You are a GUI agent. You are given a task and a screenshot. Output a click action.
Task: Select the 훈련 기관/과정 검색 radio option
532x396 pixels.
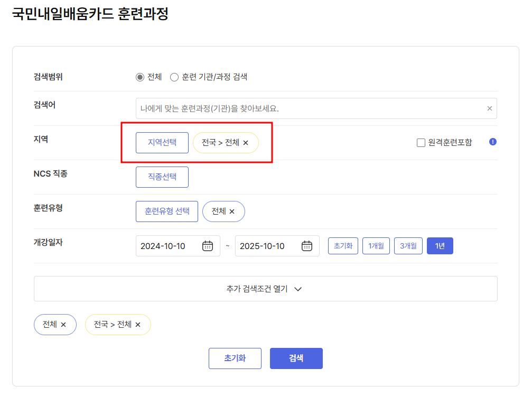click(174, 77)
